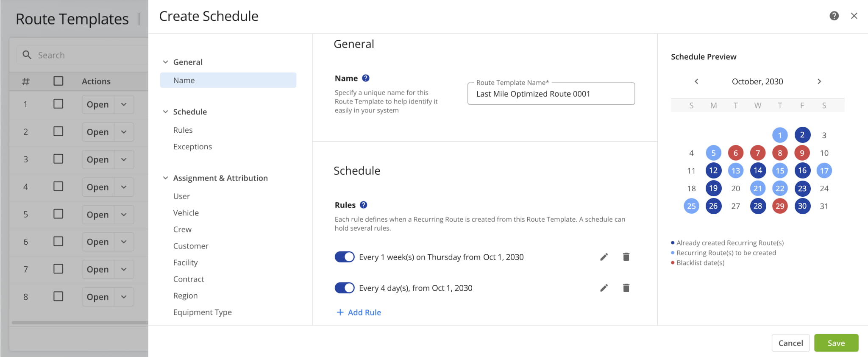This screenshot has height=357, width=868.
Task: Click the Save button
Action: [x=836, y=343]
